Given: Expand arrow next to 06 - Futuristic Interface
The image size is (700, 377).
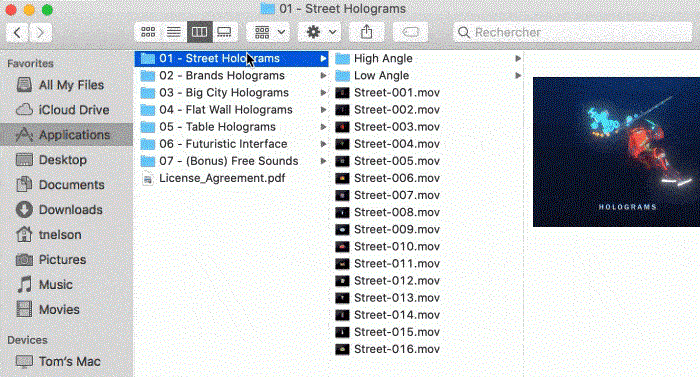Looking at the screenshot, I should tap(323, 144).
